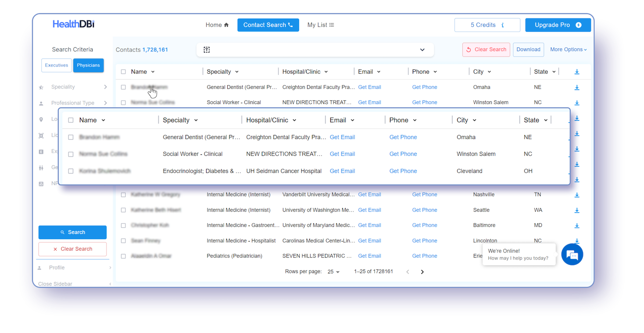Check the Christopher Koh row checkbox
Image resolution: width=644 pixels, height=333 pixels.
pos(123,225)
